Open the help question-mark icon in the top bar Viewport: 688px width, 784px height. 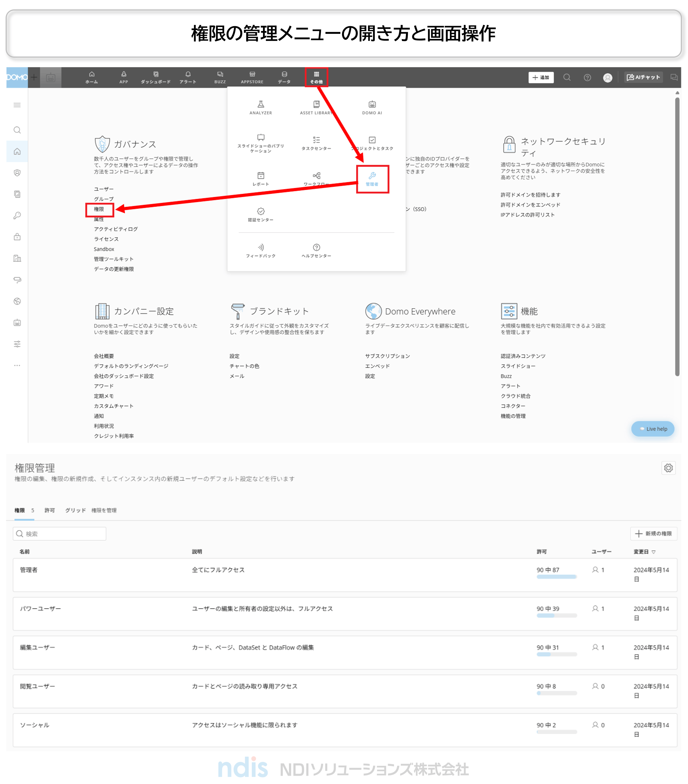(x=587, y=78)
